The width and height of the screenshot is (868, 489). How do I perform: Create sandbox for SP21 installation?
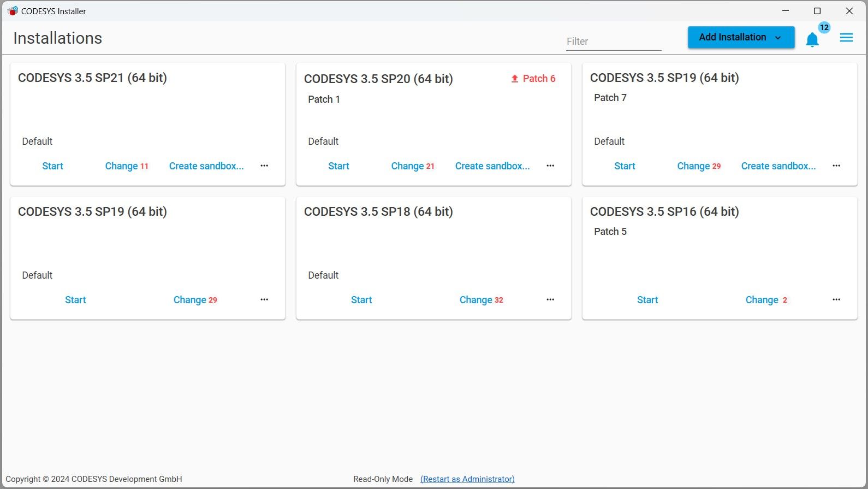pos(206,166)
